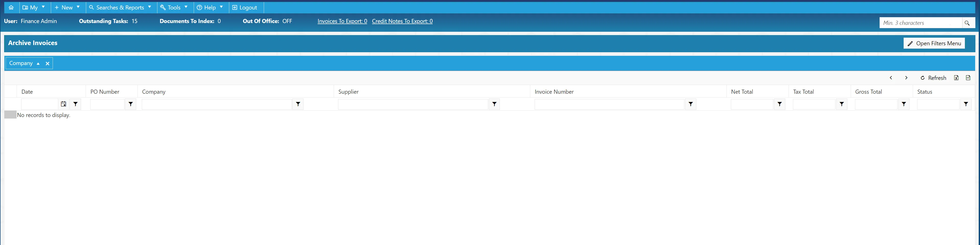Click the Tax Total filter input
The height and width of the screenshot is (245, 980).
(814, 104)
